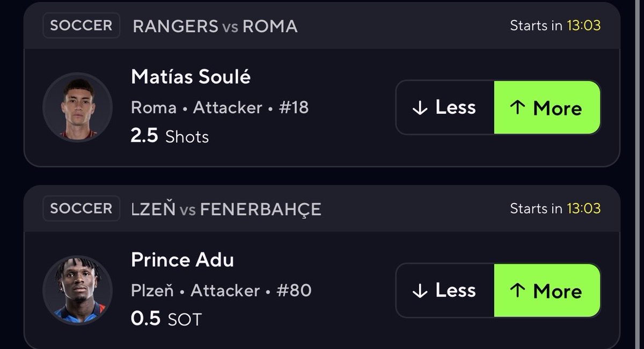Click the 2.5 Shots stat line
This screenshot has height=349, width=644.
pyautogui.click(x=170, y=136)
